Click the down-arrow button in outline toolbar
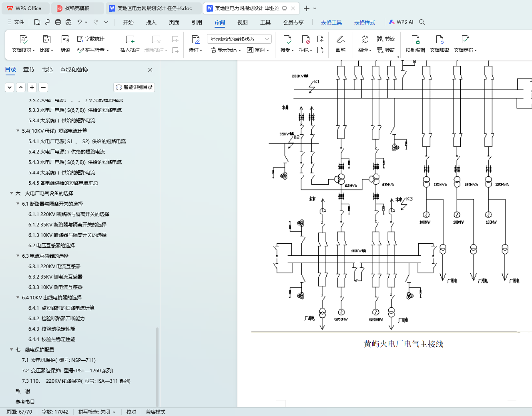532x416 pixels. coord(10,87)
